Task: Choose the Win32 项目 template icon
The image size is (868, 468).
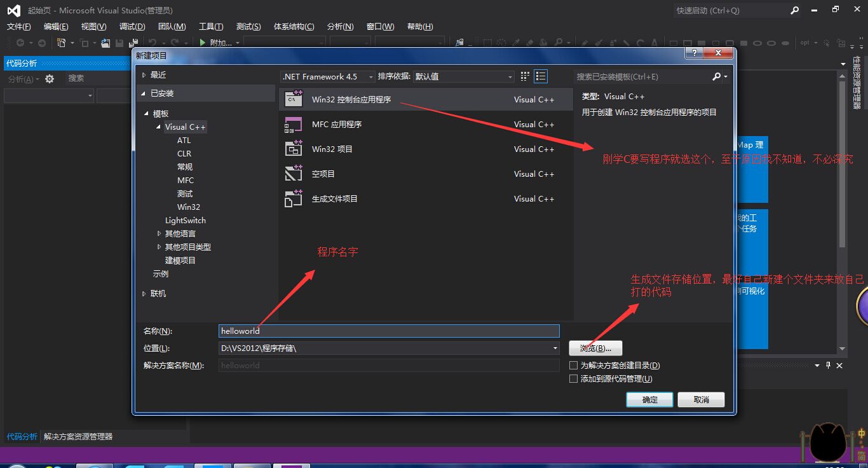Action: click(x=294, y=149)
